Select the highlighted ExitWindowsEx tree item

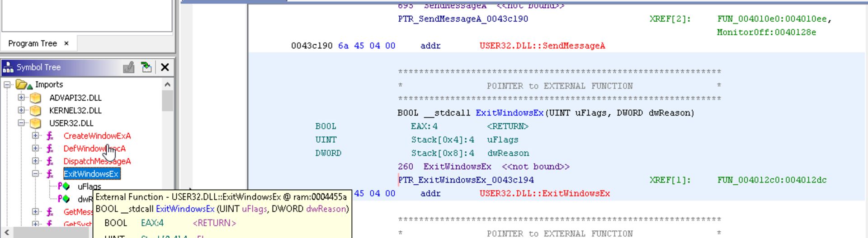(92, 174)
